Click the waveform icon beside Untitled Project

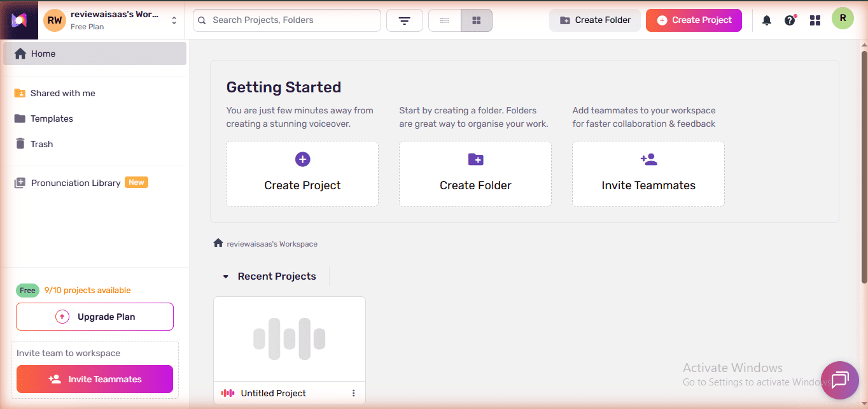pyautogui.click(x=228, y=393)
